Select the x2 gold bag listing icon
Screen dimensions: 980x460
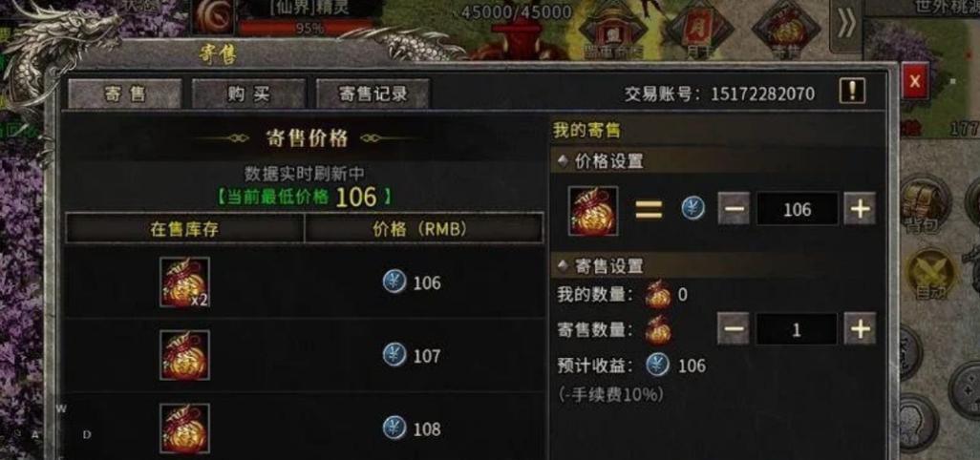point(184,282)
